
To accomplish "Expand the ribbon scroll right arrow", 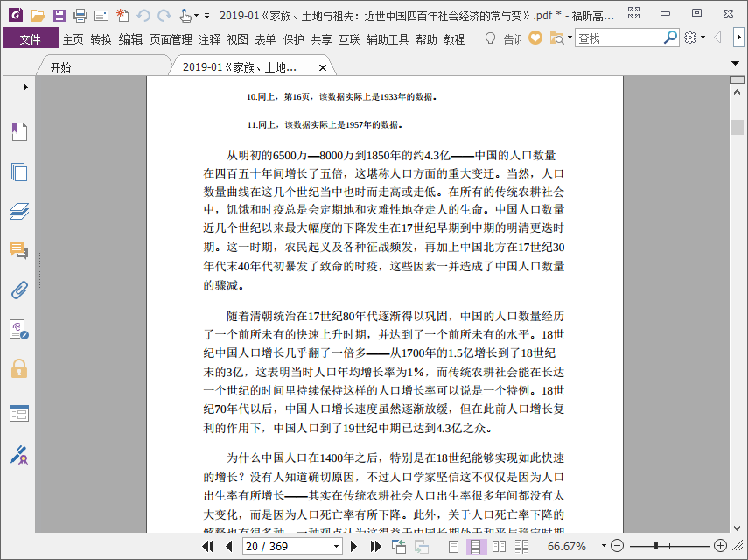I will click(x=738, y=38).
